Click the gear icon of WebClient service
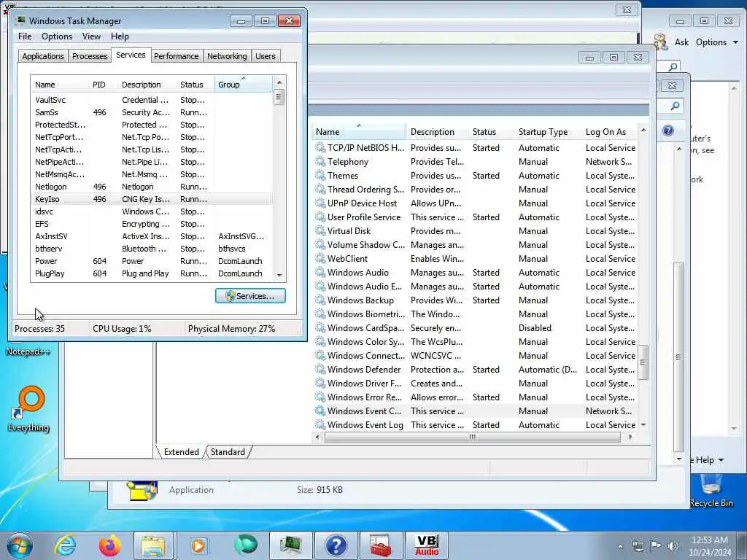The height and width of the screenshot is (560, 747). [x=320, y=259]
